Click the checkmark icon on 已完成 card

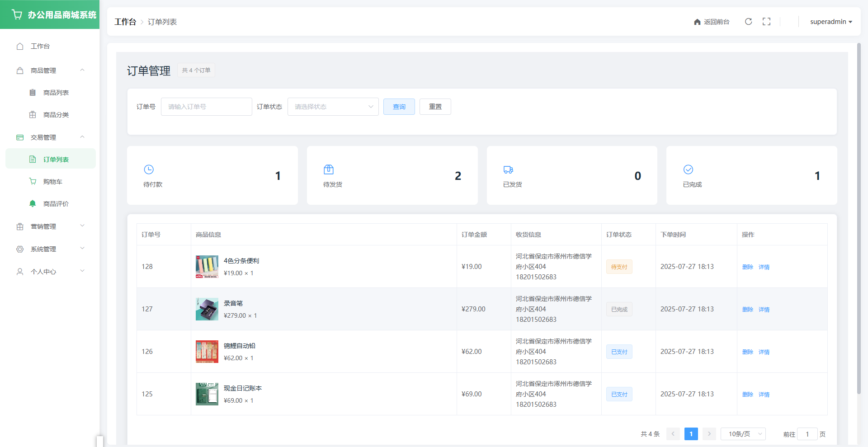688,169
